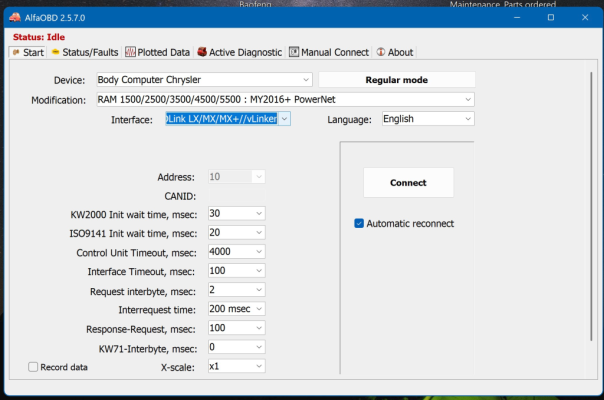The image size is (604, 400).
Task: Toggle the Regular mode button
Action: coord(397,80)
